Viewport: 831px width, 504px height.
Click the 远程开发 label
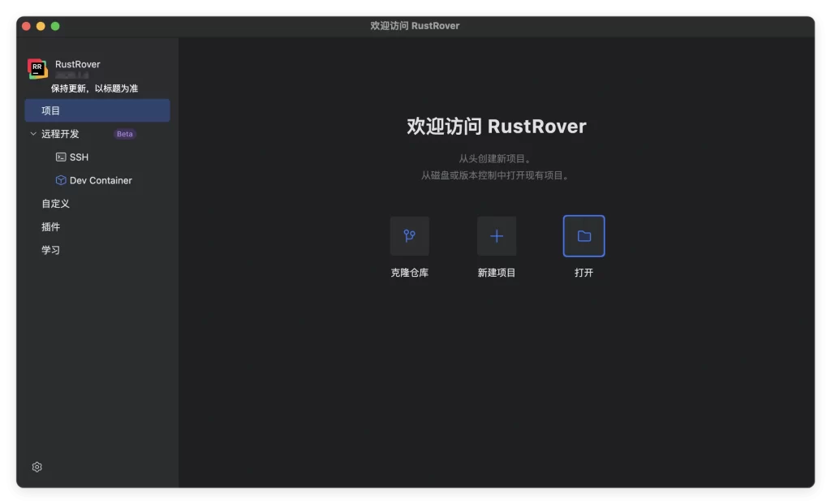pos(61,134)
